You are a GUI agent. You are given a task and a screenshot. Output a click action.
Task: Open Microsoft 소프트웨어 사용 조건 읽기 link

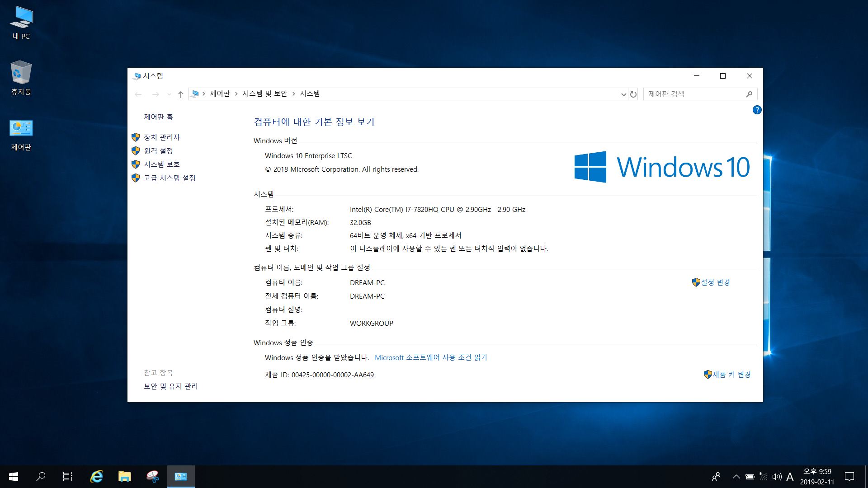point(431,357)
